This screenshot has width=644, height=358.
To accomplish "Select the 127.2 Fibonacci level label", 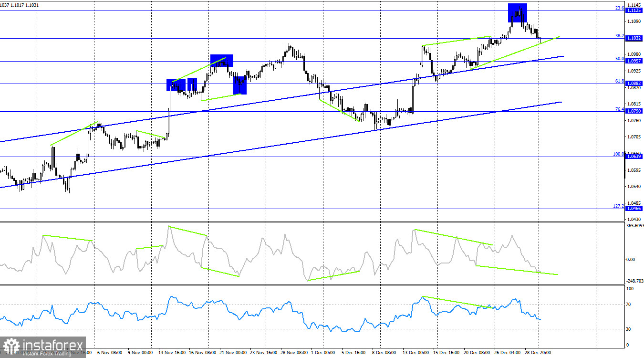I will pos(619,206).
